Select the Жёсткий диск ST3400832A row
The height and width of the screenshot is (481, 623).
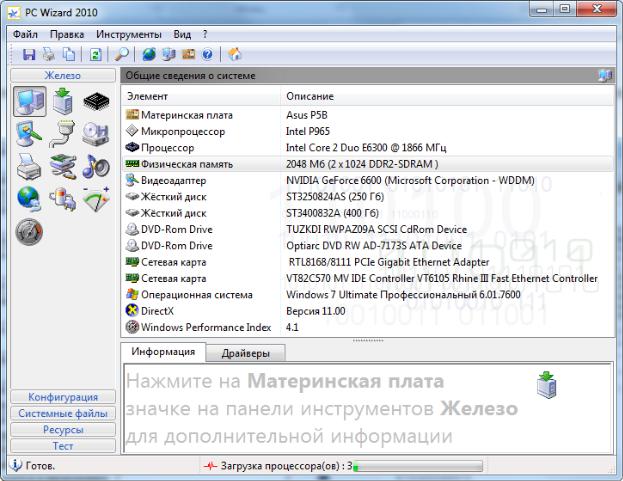[x=368, y=213]
